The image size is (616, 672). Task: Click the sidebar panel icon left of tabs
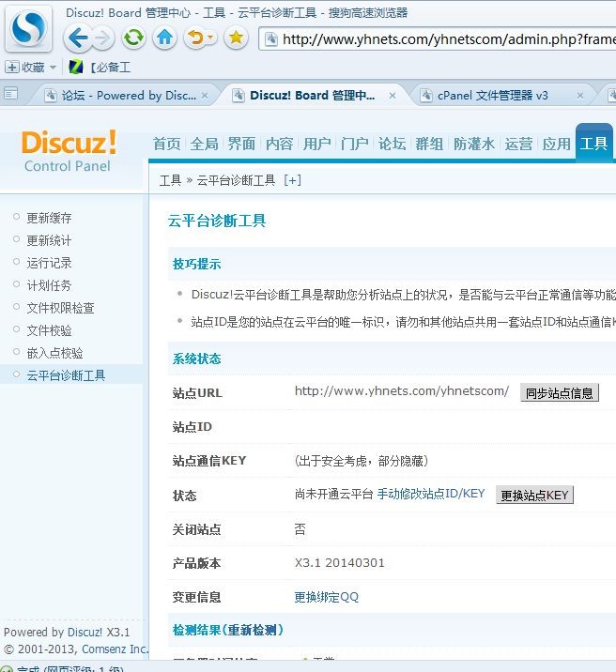point(10,93)
